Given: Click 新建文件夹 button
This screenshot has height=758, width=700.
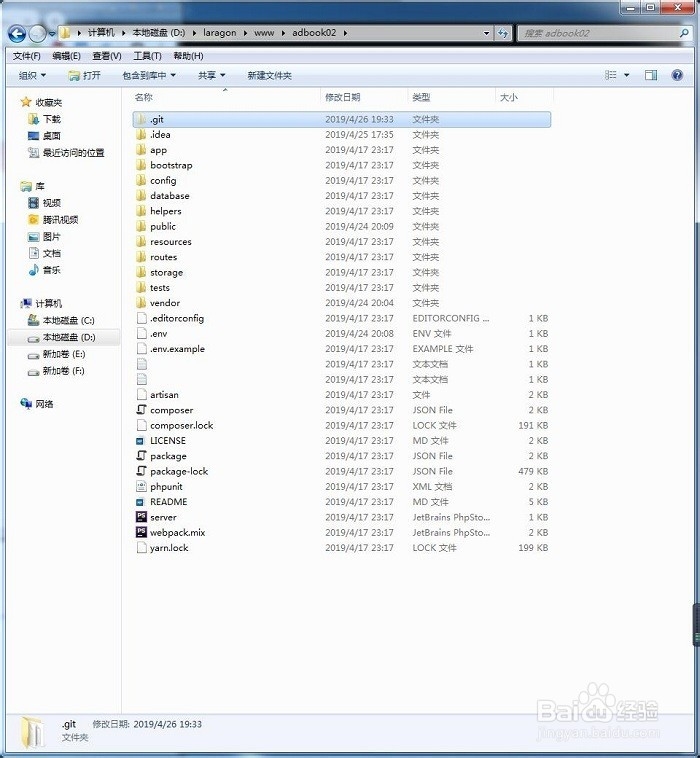Looking at the screenshot, I should tap(269, 75).
